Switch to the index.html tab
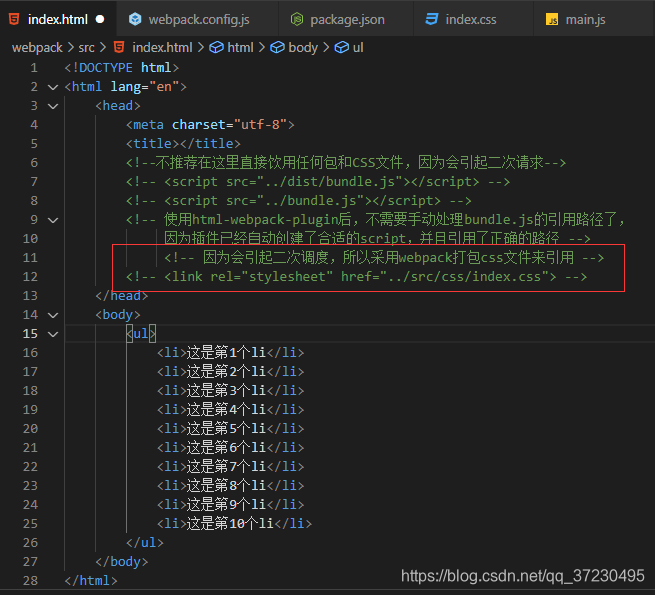The height and width of the screenshot is (595, 655). tap(58, 19)
